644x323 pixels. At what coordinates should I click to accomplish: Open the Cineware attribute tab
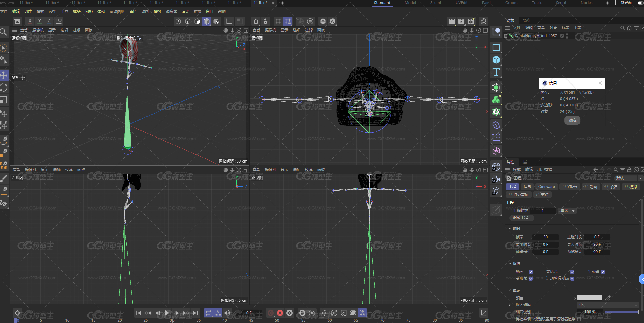click(547, 187)
